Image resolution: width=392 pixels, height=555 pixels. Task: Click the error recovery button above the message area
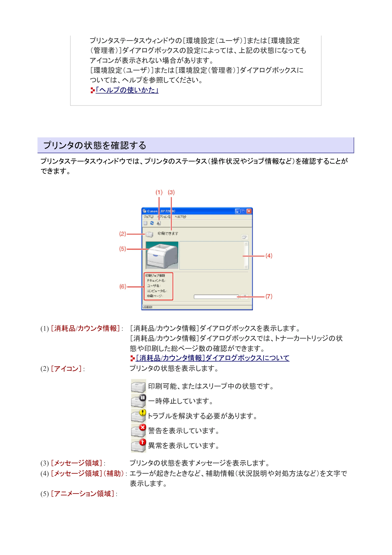[244, 237]
